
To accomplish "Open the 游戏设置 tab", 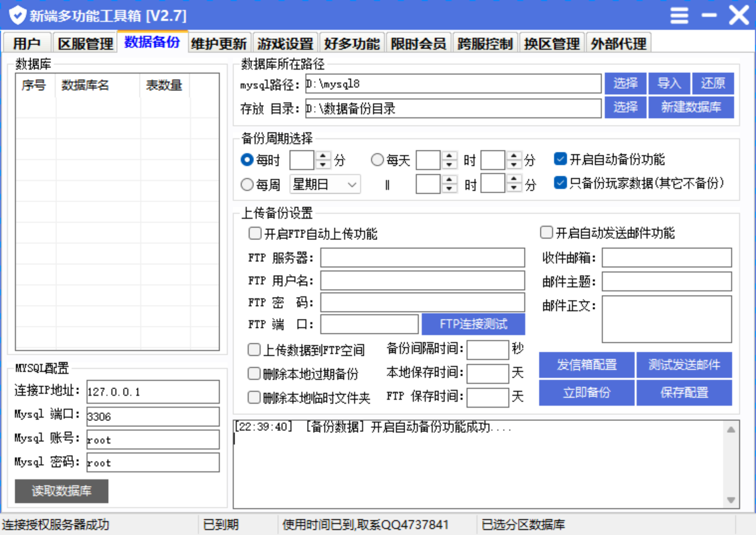I will pos(285,43).
